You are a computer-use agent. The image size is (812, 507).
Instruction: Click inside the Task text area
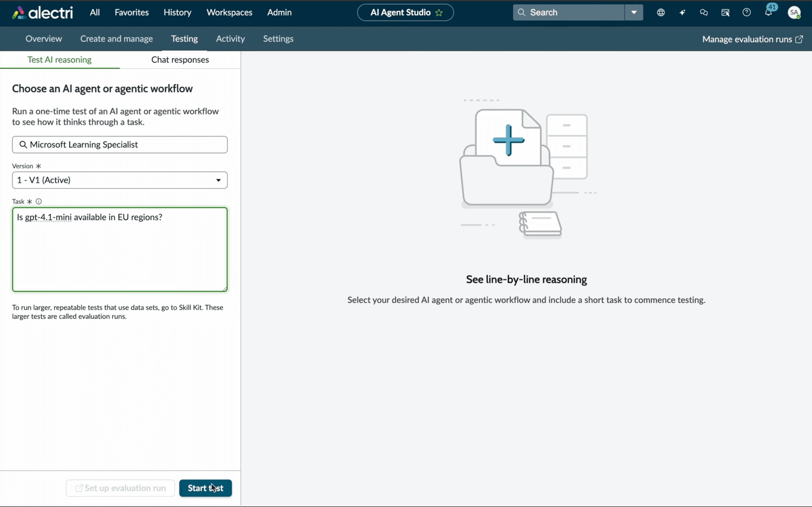(x=120, y=249)
